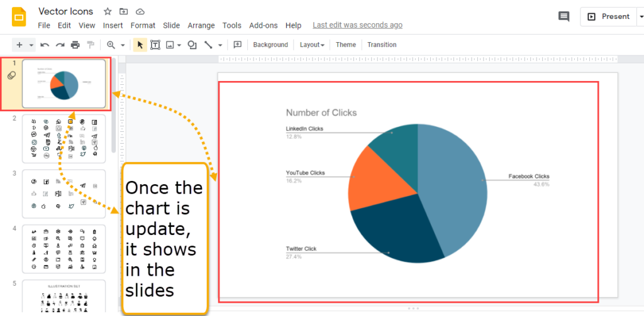644x316 pixels.
Task: Check the cloud save status icon
Action: (x=140, y=11)
